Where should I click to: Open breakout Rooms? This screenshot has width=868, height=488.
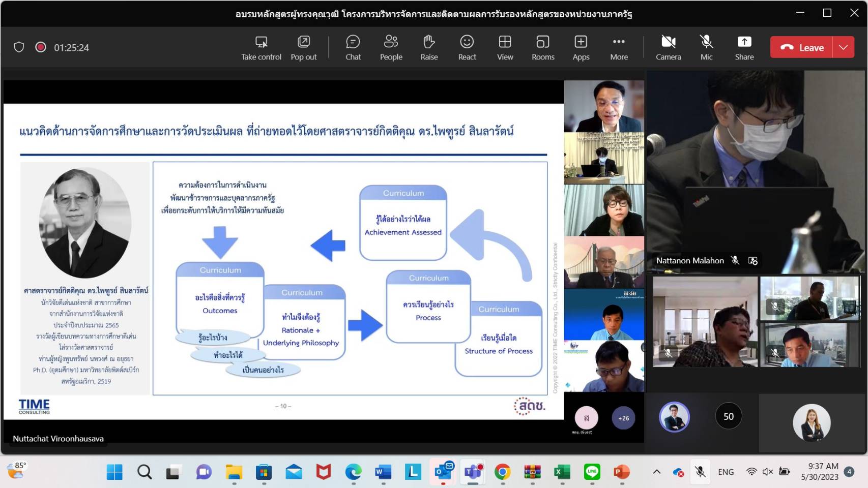(542, 48)
